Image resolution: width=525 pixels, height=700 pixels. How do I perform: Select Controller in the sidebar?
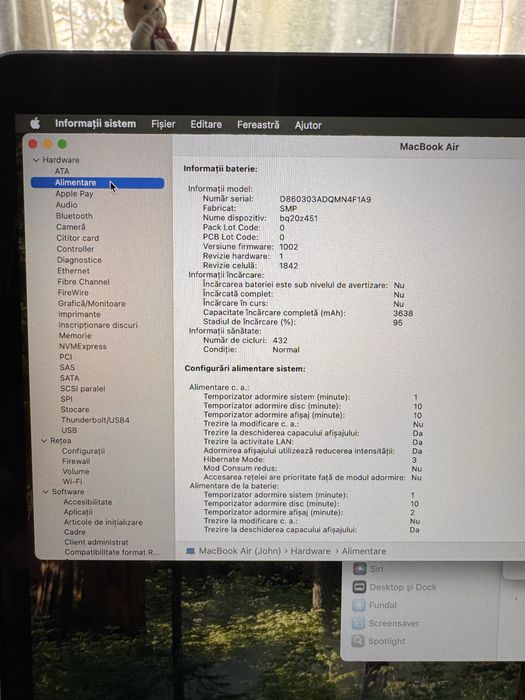[x=75, y=249]
